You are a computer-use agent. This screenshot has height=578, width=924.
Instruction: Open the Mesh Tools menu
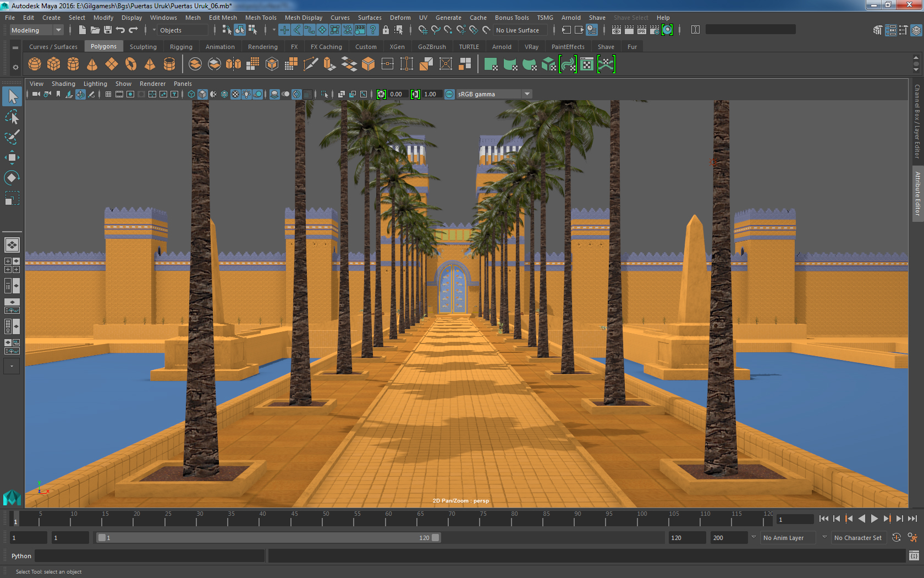click(261, 18)
